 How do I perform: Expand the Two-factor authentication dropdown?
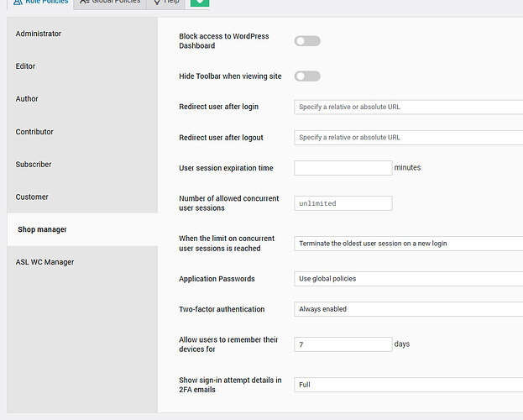click(x=408, y=309)
